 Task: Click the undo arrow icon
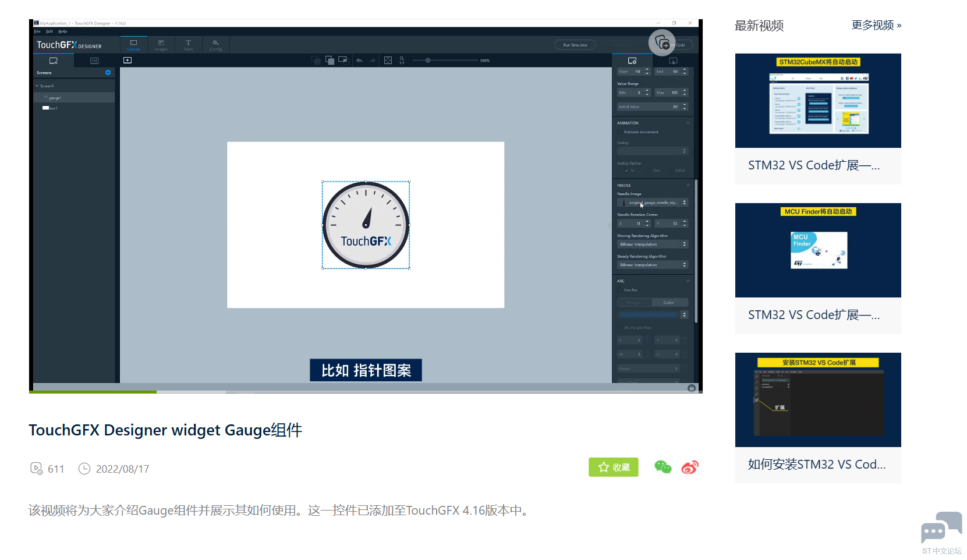coord(359,60)
